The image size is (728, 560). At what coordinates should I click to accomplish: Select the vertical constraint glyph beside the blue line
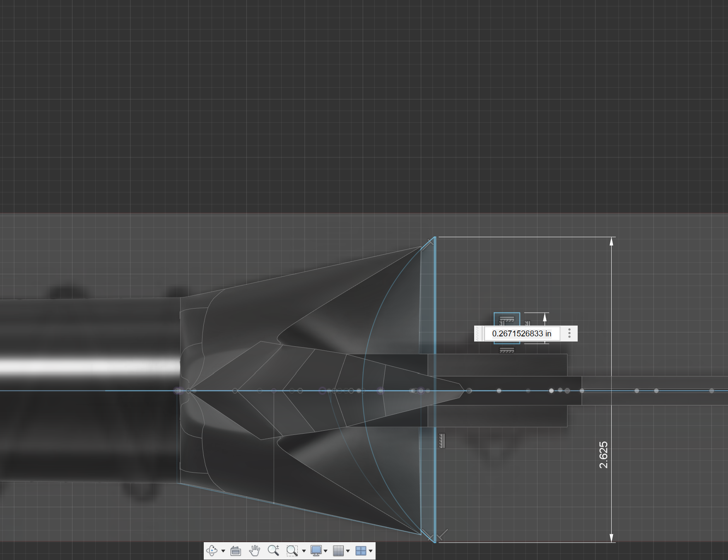442,441
